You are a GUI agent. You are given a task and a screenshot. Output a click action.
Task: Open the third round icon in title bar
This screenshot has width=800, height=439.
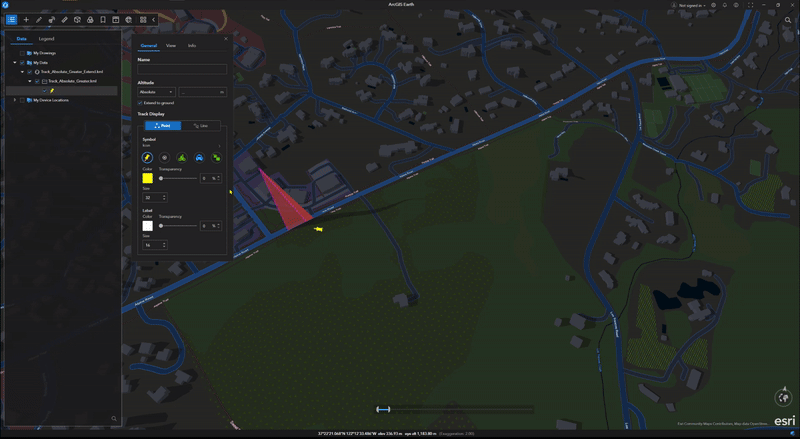click(736, 5)
